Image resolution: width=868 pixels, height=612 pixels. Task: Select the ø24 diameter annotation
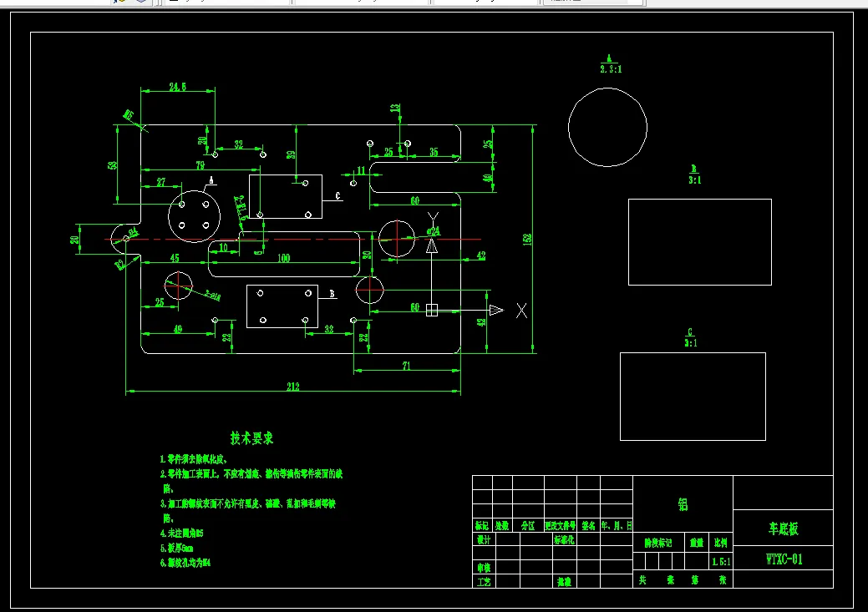pos(434,230)
